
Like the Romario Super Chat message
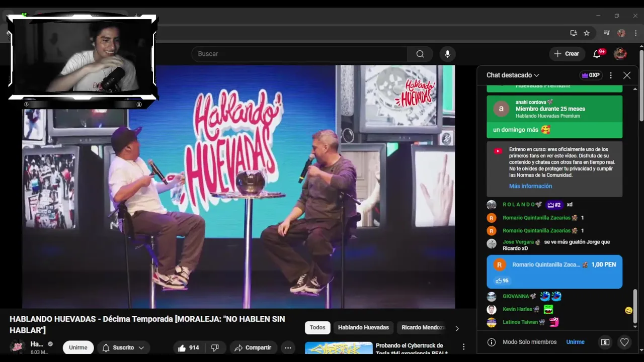[x=502, y=281]
